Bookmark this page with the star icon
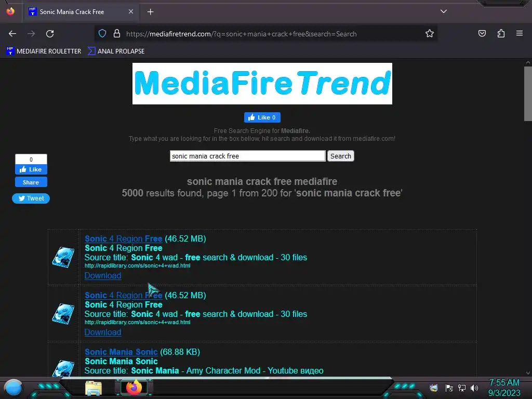Viewport: 532px width, 399px height. tap(430, 34)
